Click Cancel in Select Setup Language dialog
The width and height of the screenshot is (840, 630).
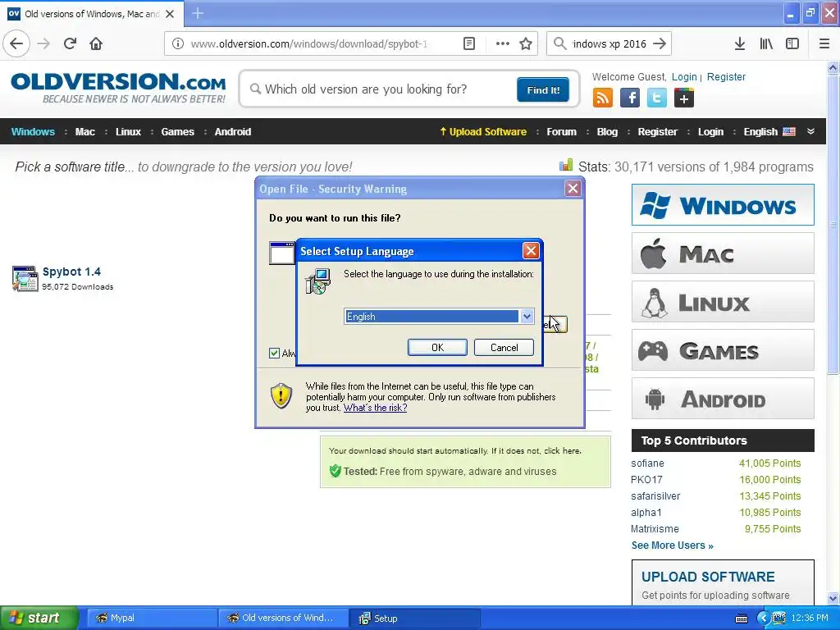504,347
